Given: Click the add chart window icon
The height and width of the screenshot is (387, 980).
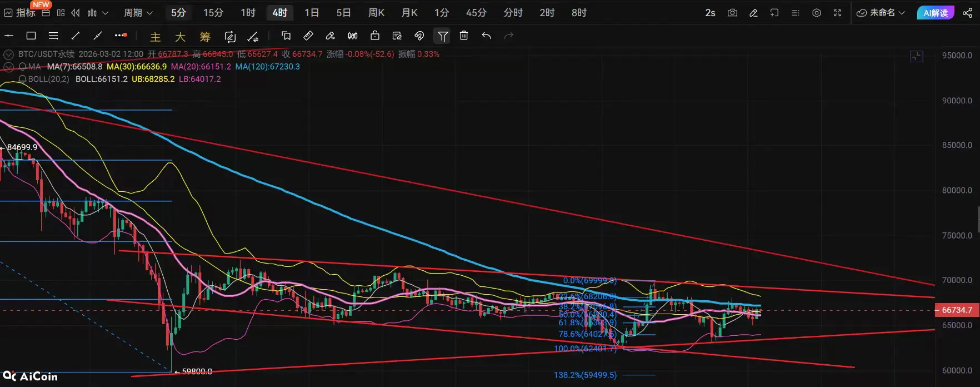Looking at the screenshot, I should pos(774,13).
